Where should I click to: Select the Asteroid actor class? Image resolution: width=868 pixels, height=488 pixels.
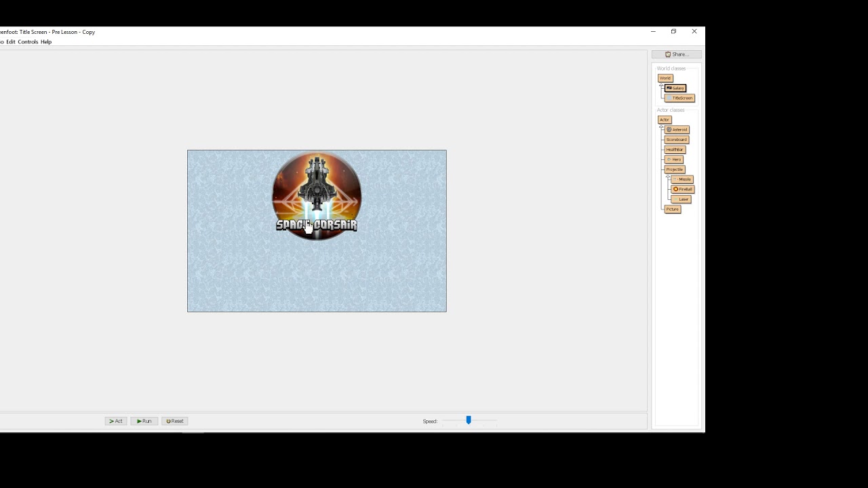tap(677, 129)
